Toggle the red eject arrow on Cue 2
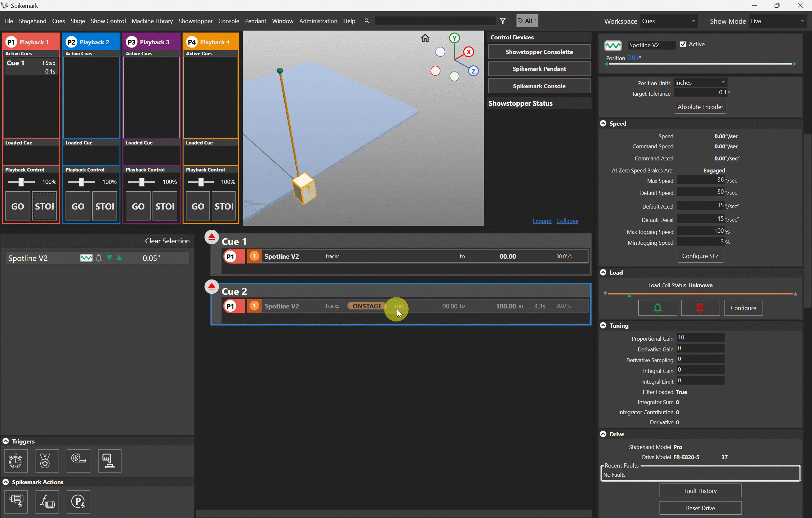Viewport: 812px width, 518px height. pyautogui.click(x=211, y=287)
